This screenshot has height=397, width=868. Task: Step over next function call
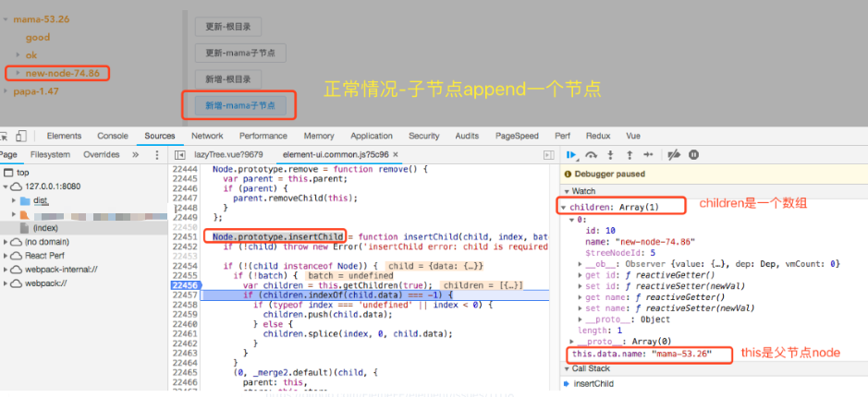tap(592, 155)
